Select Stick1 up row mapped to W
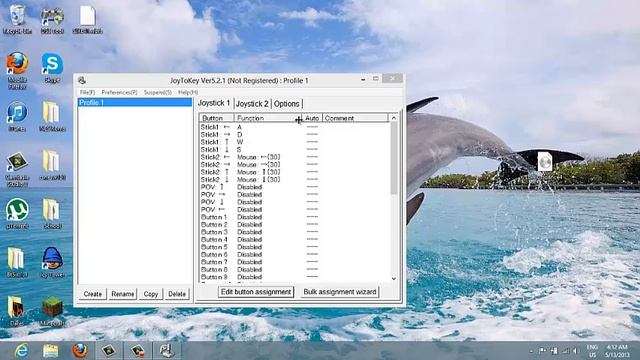 [x=294, y=142]
